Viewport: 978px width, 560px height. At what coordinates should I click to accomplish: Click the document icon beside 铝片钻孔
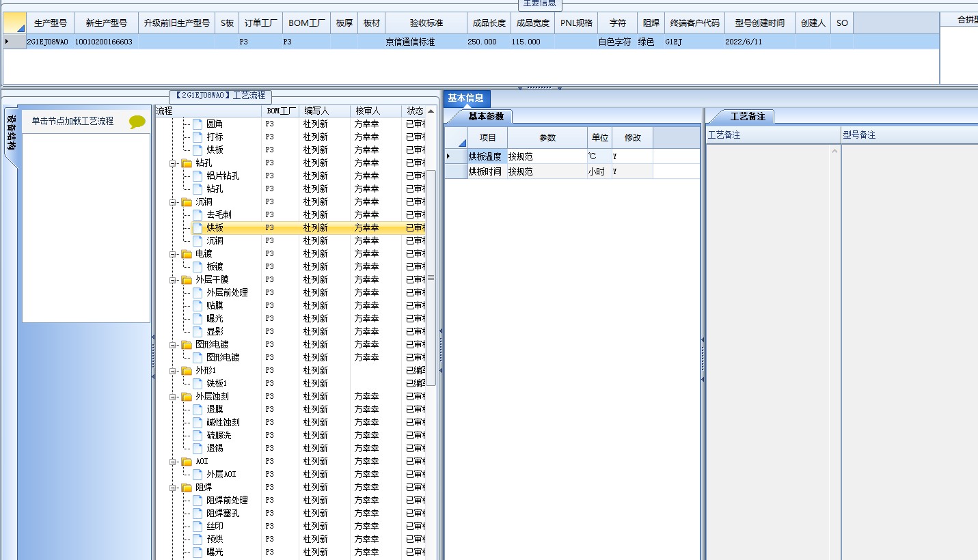(198, 176)
